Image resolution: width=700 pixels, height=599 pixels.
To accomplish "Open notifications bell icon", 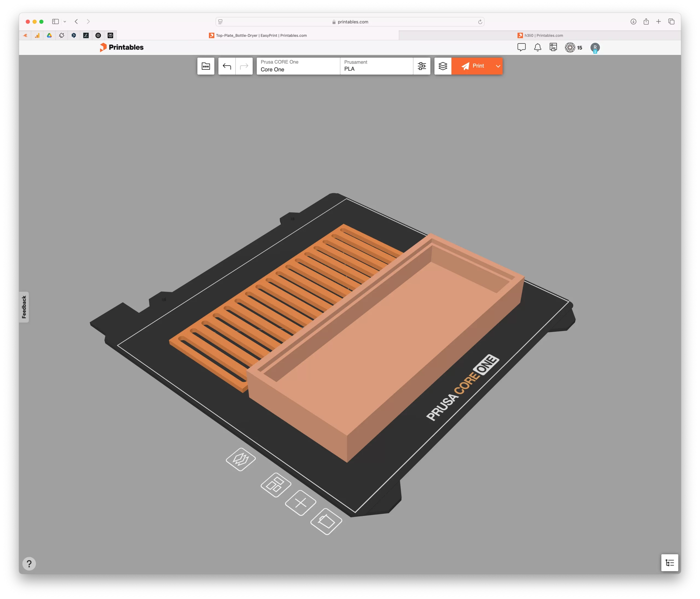I will pos(538,48).
